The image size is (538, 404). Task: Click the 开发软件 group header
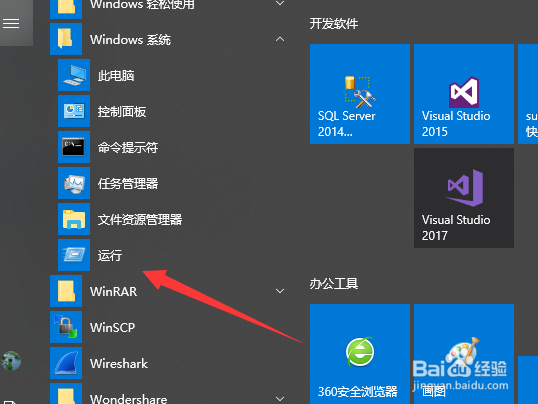click(x=334, y=24)
